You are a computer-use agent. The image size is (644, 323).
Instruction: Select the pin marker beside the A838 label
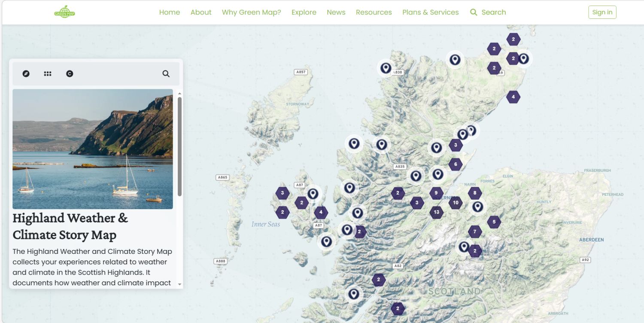386,68
